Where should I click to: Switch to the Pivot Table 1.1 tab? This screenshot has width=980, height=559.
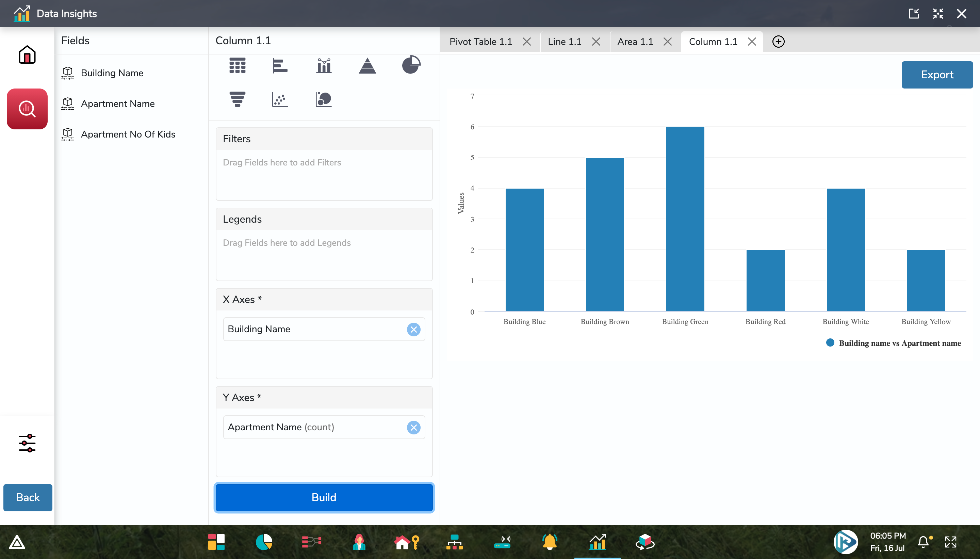tap(480, 42)
